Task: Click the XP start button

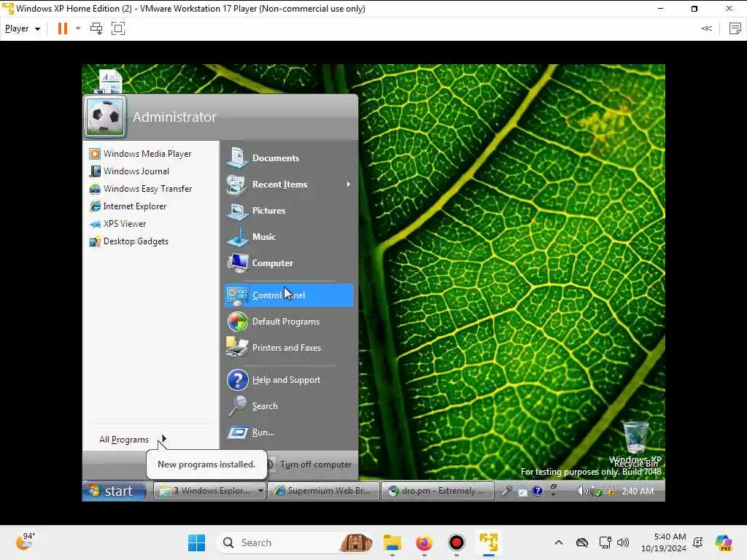Action: pyautogui.click(x=115, y=491)
